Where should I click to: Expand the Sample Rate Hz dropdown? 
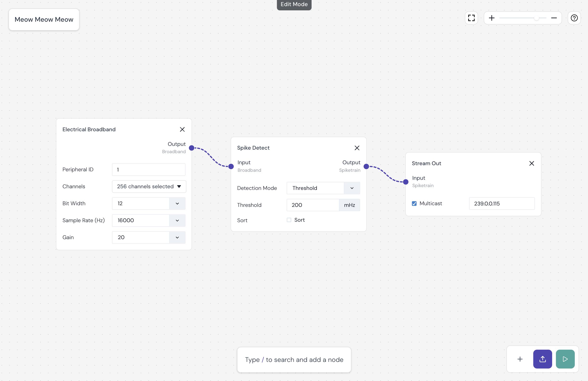pos(177,220)
